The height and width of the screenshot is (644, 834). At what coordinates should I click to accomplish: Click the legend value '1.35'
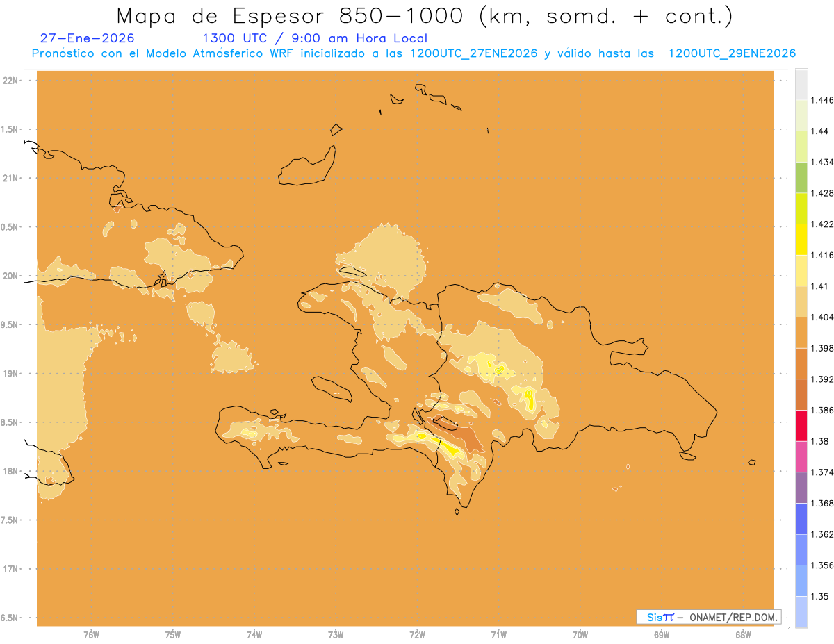[819, 596]
